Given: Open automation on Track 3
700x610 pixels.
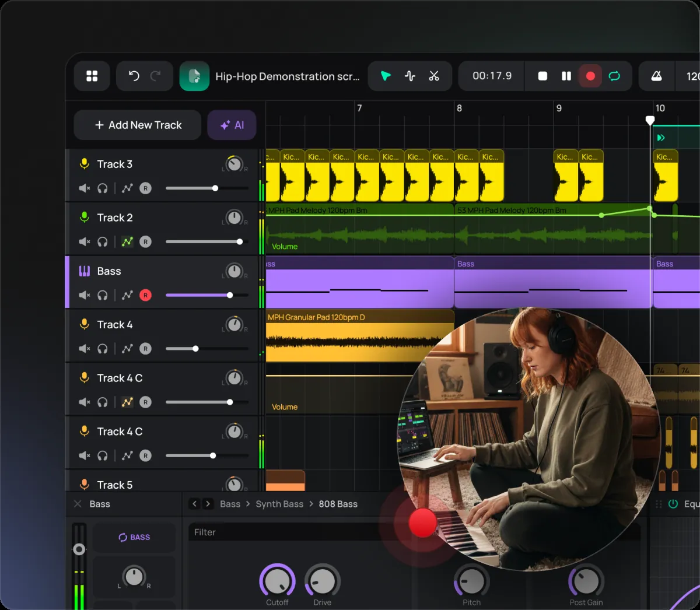Looking at the screenshot, I should point(127,188).
